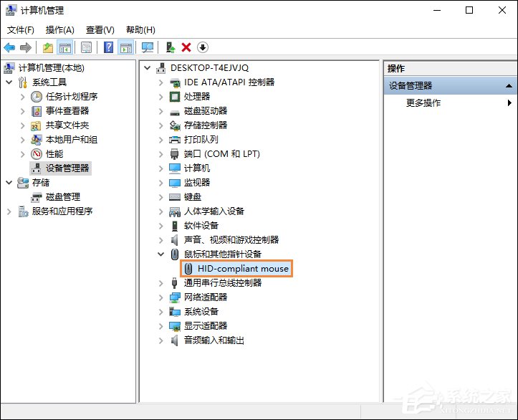The height and width of the screenshot is (420, 518).
Task: Select 声音、视频和游戏控制器 category
Action: coord(231,240)
